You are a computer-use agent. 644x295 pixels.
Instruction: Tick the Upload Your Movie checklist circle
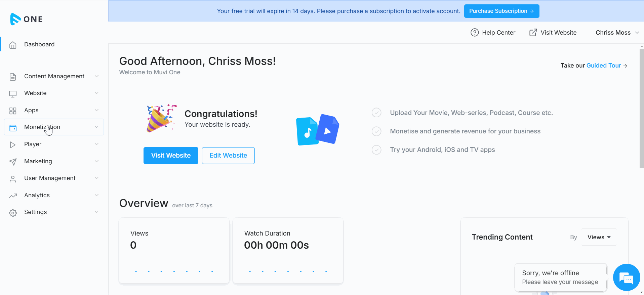pyautogui.click(x=376, y=113)
